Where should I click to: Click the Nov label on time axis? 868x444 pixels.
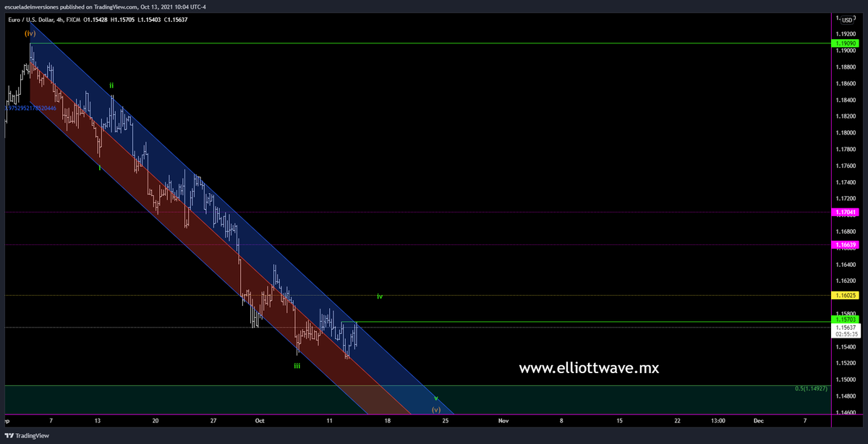pyautogui.click(x=503, y=419)
